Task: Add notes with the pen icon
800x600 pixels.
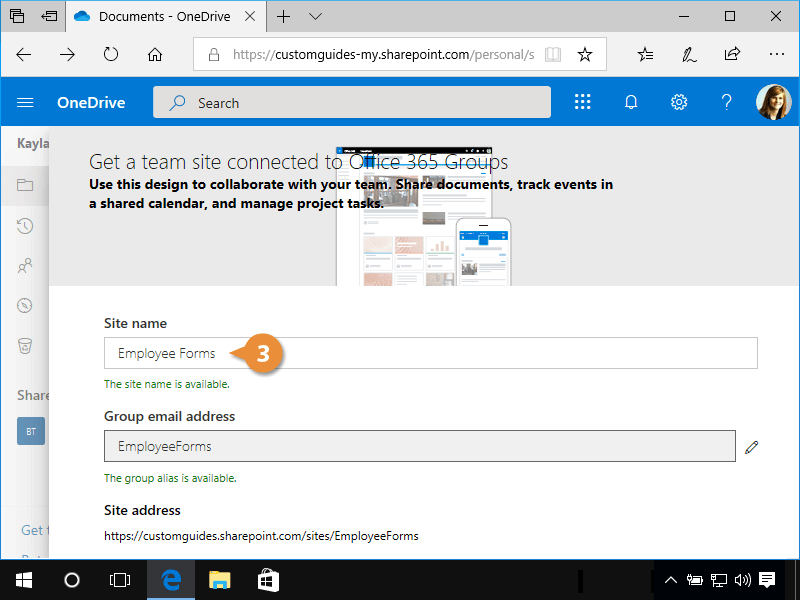Action: 689,54
